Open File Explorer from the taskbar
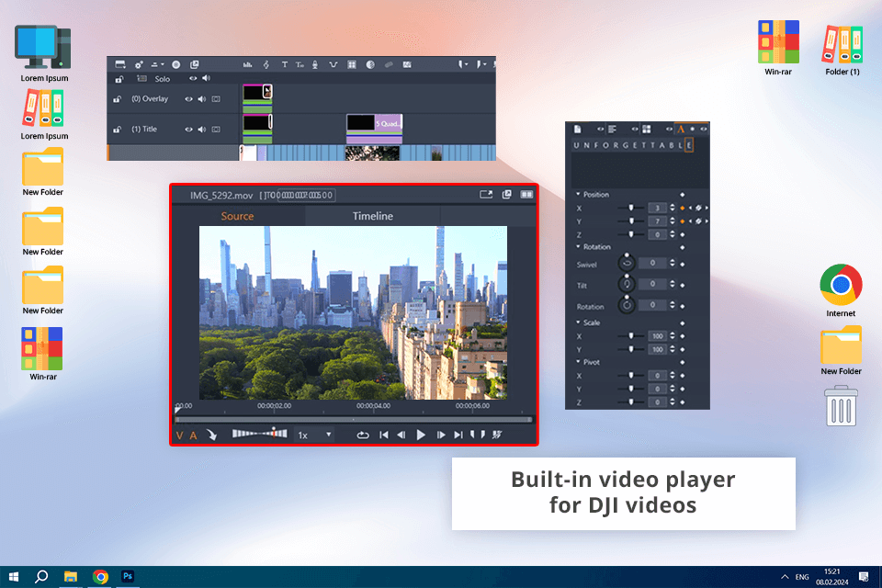This screenshot has height=588, width=882. point(71,576)
